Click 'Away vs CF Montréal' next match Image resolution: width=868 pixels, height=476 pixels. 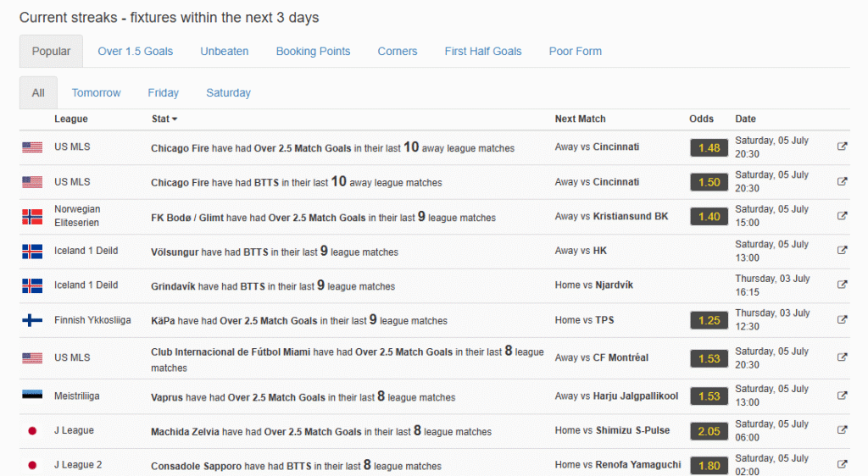pos(601,357)
